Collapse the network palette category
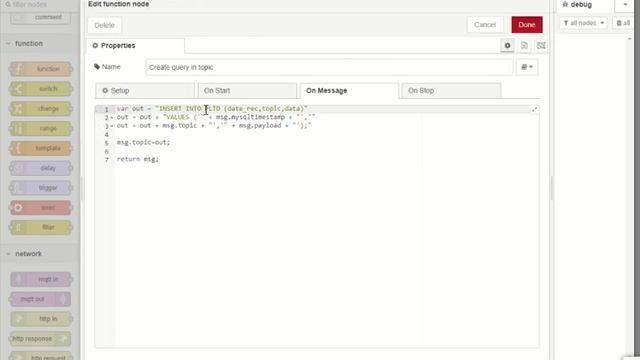The width and height of the screenshot is (640, 360). coord(40,254)
